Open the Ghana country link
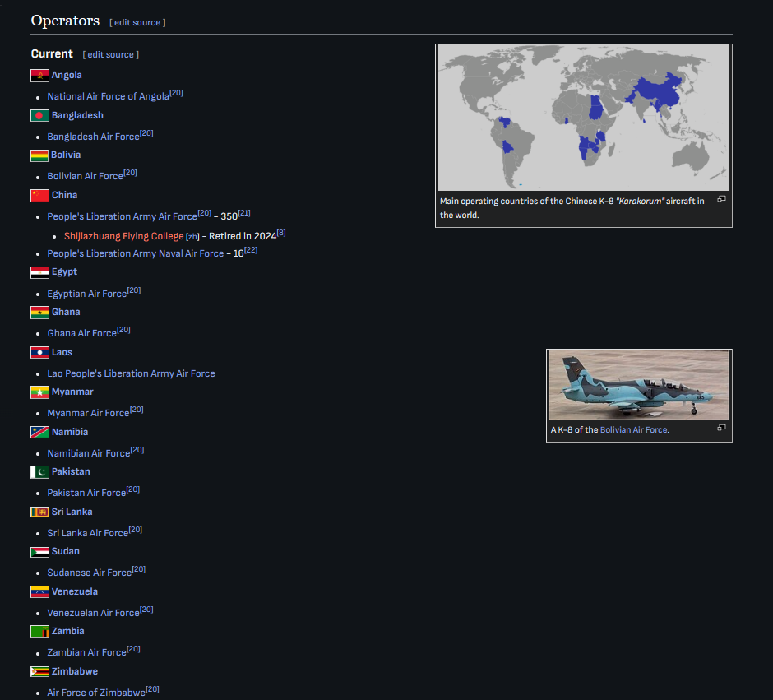The image size is (773, 700). pyautogui.click(x=66, y=312)
